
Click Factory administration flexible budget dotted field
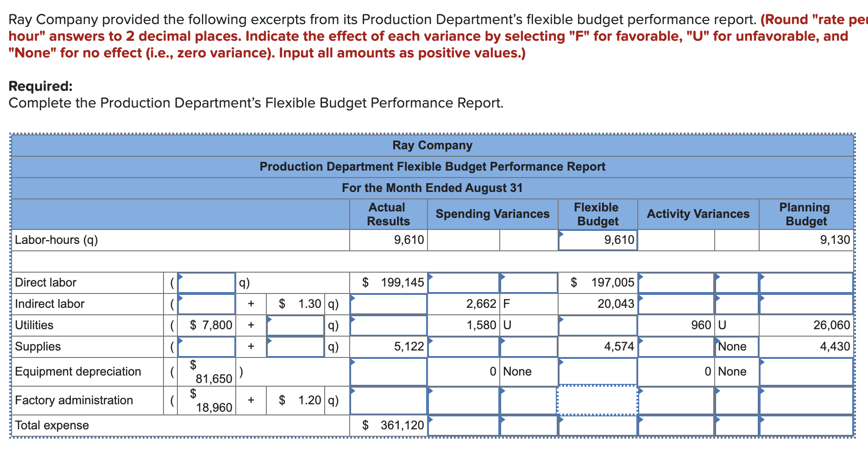[598, 400]
